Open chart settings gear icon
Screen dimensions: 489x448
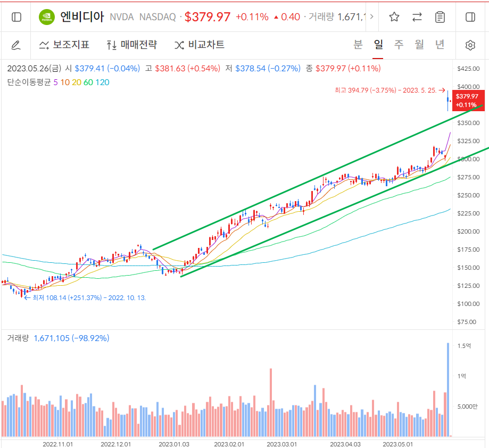tap(470, 45)
